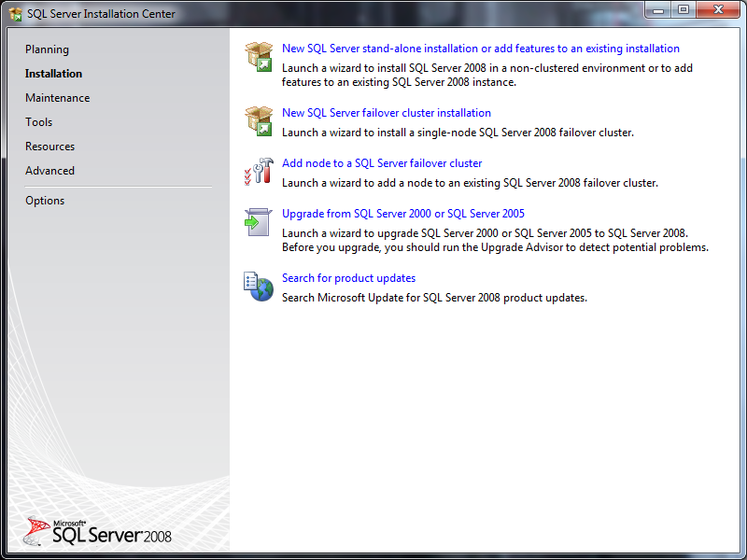Click the Upgrade Advisor description text
Viewport: 747px width, 560px height.
495,241
